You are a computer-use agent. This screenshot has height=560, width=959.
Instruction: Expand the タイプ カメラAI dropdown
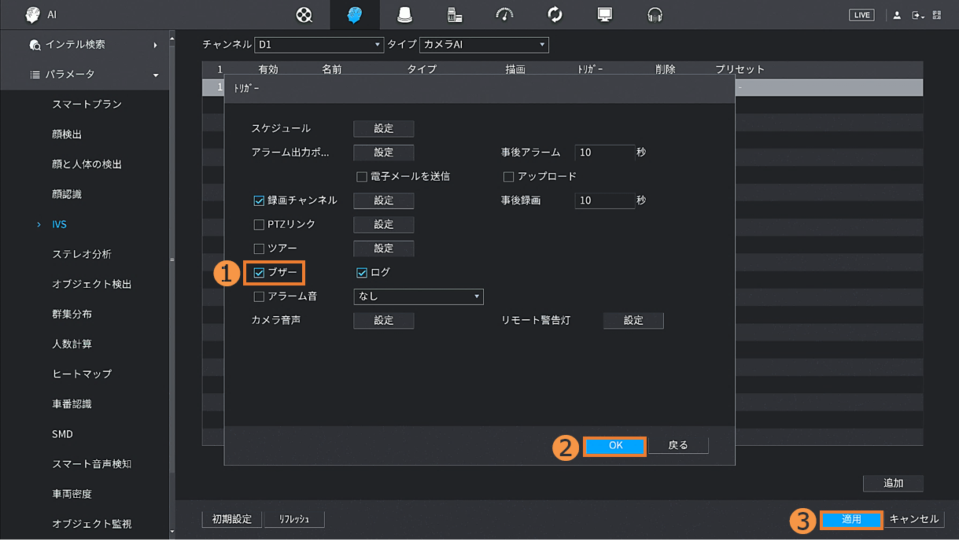[x=484, y=45]
